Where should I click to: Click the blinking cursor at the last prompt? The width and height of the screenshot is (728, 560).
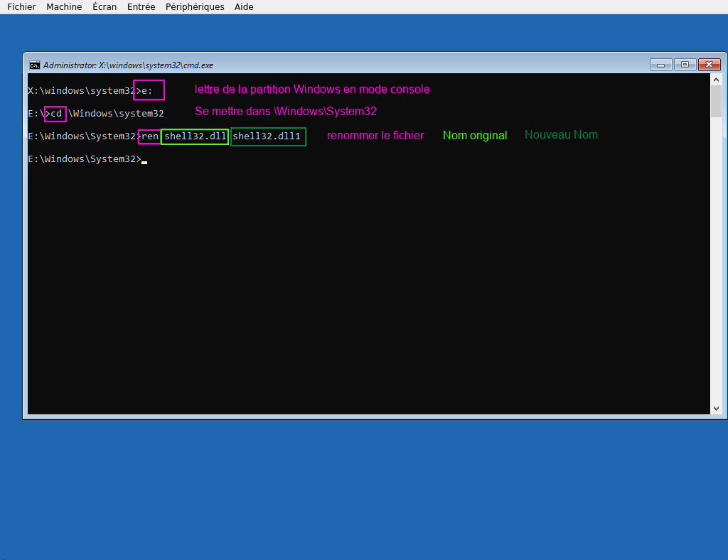[x=144, y=161]
